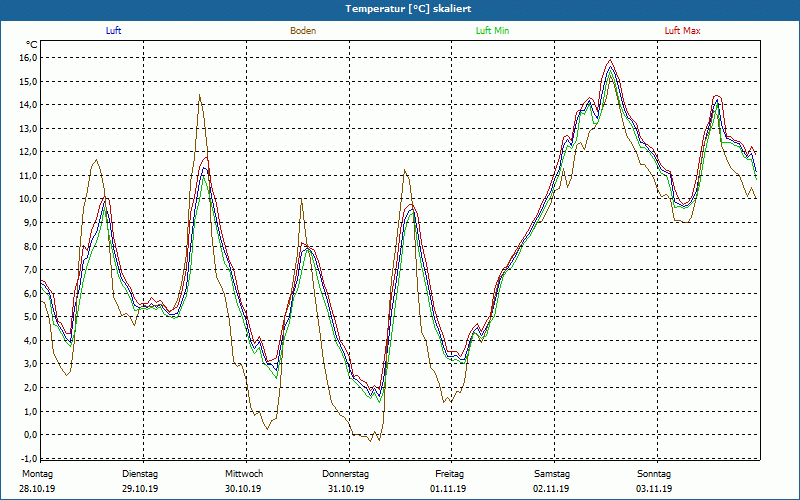Viewport: 800px width, 500px height.
Task: Click the 30.10.19 date label
Action: click(x=243, y=489)
